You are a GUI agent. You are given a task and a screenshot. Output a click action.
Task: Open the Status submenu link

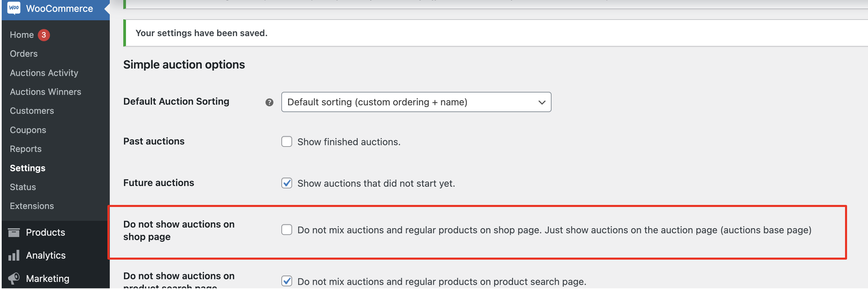click(23, 187)
